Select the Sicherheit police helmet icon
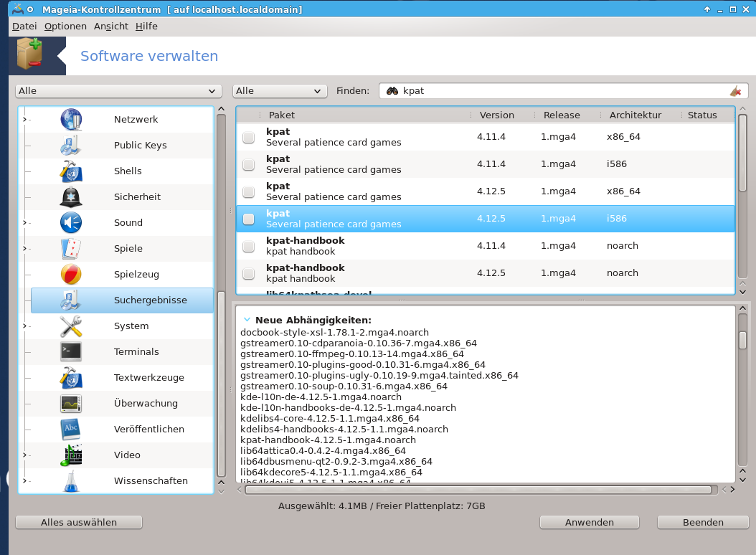This screenshot has height=555, width=756. [71, 196]
